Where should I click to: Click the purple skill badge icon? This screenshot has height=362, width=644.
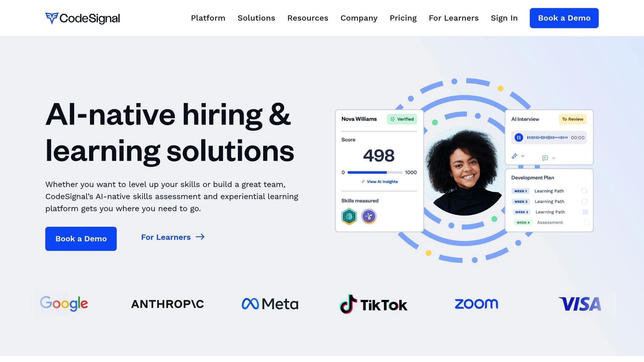click(x=369, y=217)
